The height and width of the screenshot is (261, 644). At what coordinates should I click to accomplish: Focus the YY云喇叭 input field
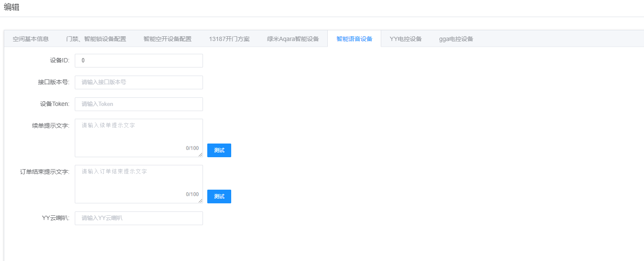tap(138, 218)
